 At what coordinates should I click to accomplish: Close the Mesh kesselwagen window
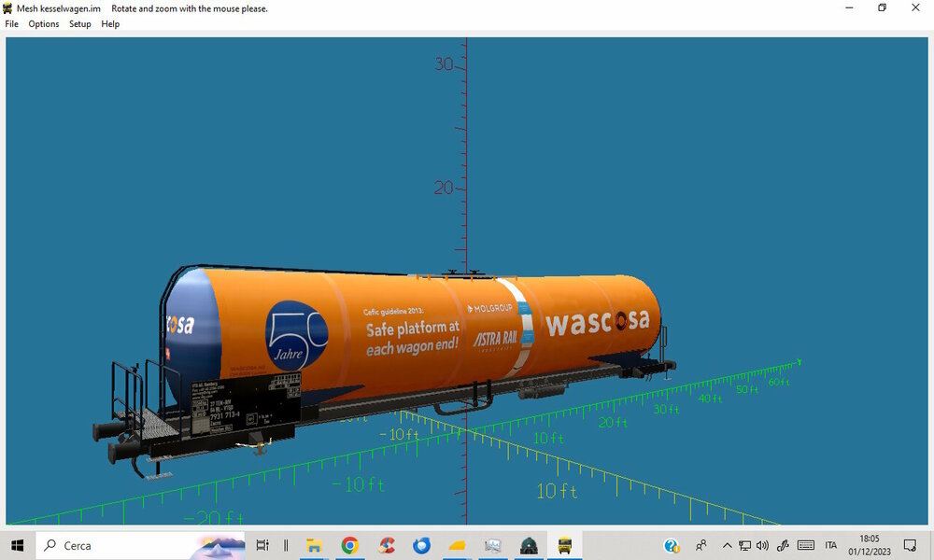click(x=915, y=7)
